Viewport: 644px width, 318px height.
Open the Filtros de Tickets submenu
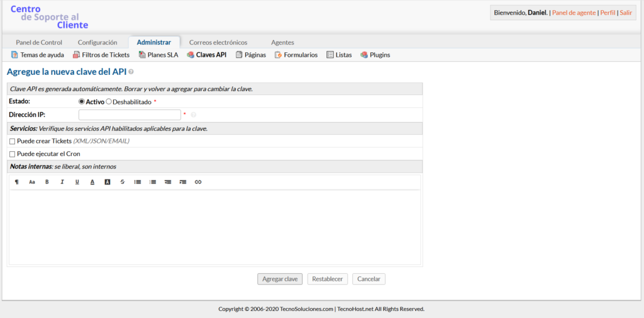(101, 55)
